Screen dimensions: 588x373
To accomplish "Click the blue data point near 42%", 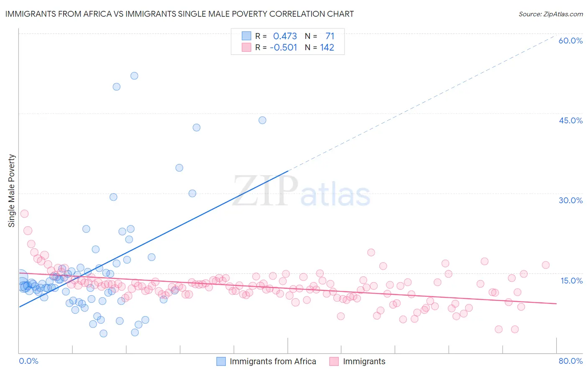I will pyautogui.click(x=197, y=128).
